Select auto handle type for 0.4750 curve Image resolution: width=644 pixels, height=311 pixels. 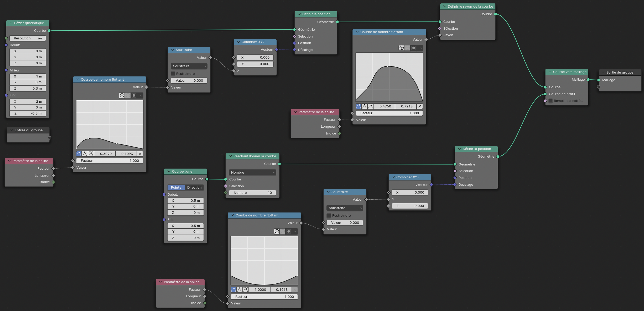click(x=359, y=106)
